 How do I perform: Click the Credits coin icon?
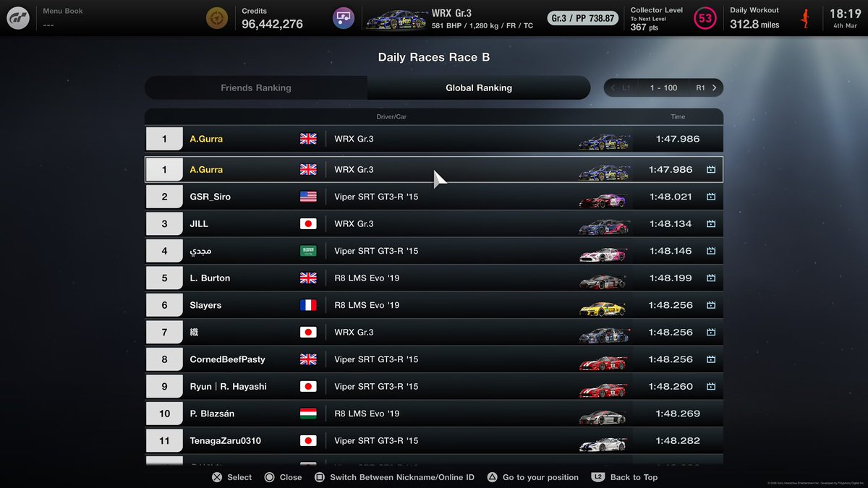pyautogui.click(x=216, y=18)
